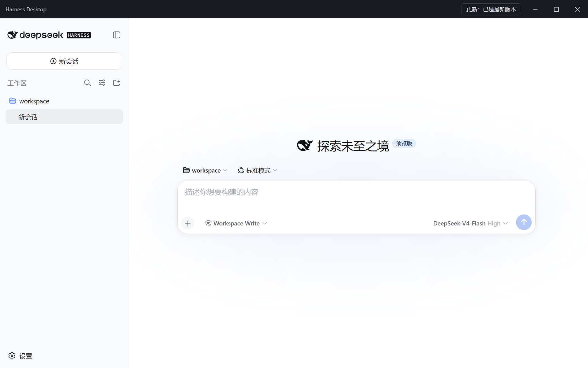Search workspaces with magnifier icon

click(x=87, y=83)
